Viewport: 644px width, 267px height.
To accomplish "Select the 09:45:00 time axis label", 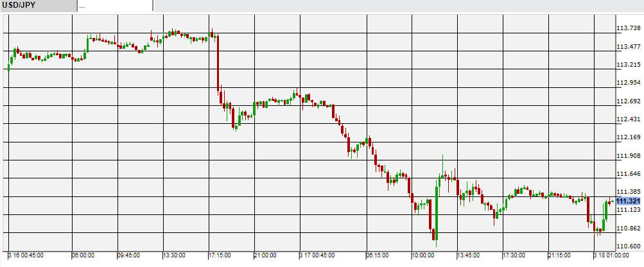I will click(x=128, y=255).
